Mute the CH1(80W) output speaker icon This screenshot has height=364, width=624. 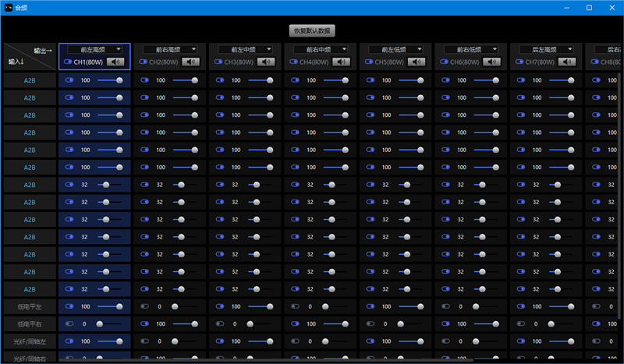tap(115, 62)
